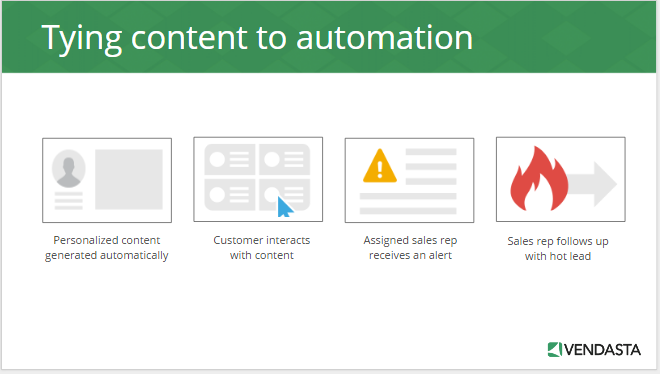Click the yellow warning triangle icon
660x374 pixels.
tap(380, 166)
